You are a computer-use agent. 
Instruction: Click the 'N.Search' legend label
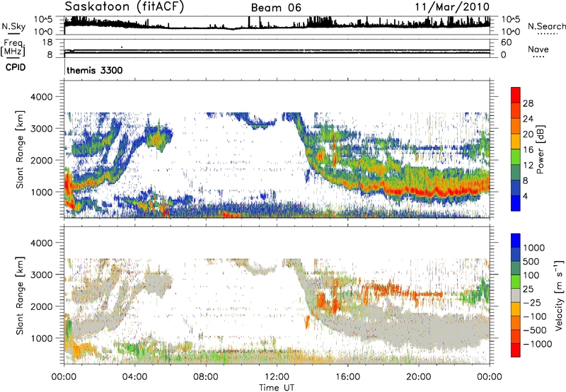[546, 26]
